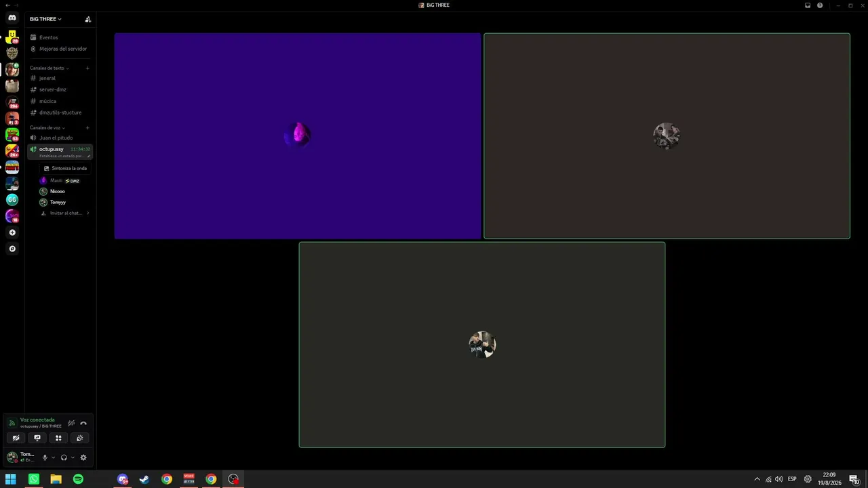Focus the bottom olive video tile
868x488 pixels.
(482, 345)
